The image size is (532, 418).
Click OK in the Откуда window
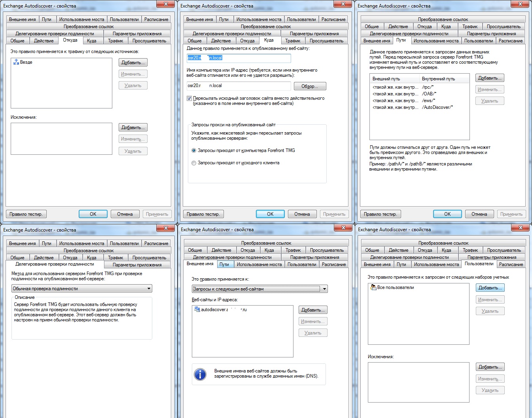coord(93,214)
